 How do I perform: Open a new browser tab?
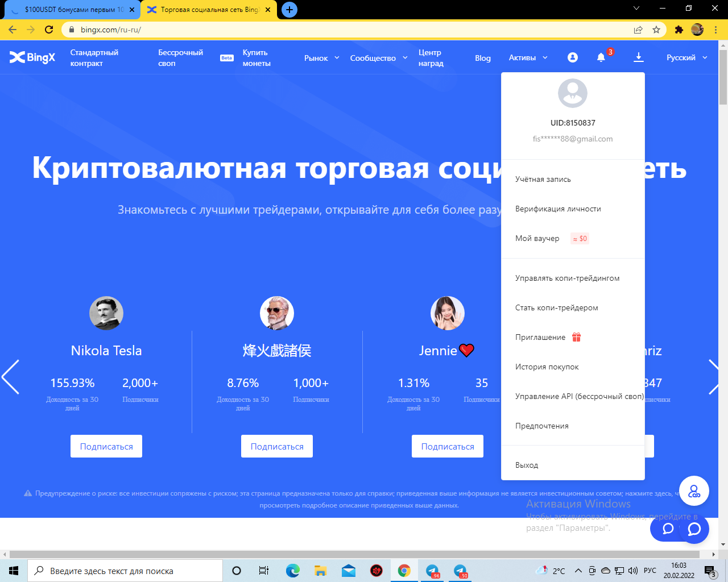click(289, 10)
